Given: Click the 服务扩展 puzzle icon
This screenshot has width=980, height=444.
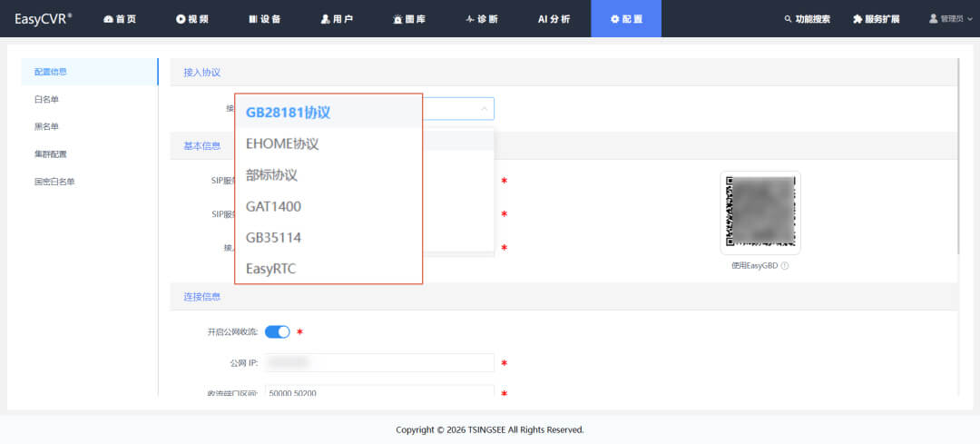Looking at the screenshot, I should (857, 19).
